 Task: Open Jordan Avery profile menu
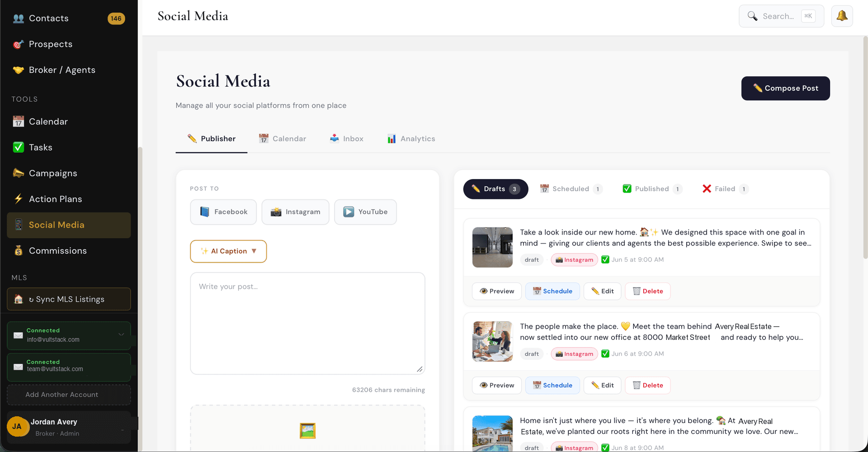pos(69,427)
